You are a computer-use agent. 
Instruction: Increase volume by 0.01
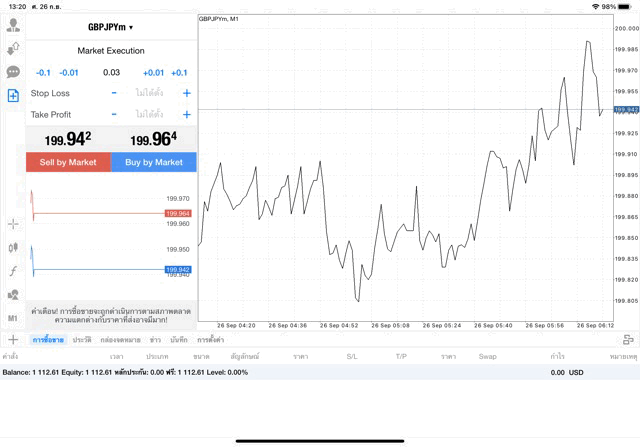pyautogui.click(x=153, y=73)
